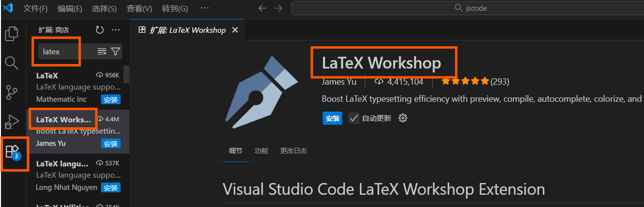This screenshot has width=644, height=207.
Task: Click the VS Code logo icon
Action: (8, 8)
